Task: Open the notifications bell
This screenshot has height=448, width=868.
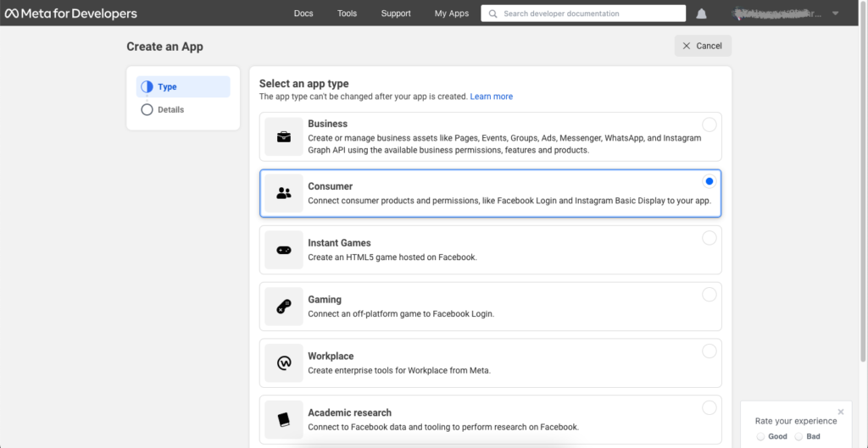Action: (x=701, y=14)
